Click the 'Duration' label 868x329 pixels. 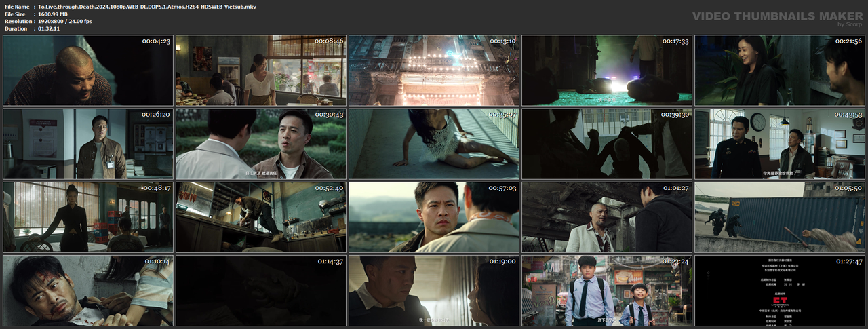pos(16,28)
